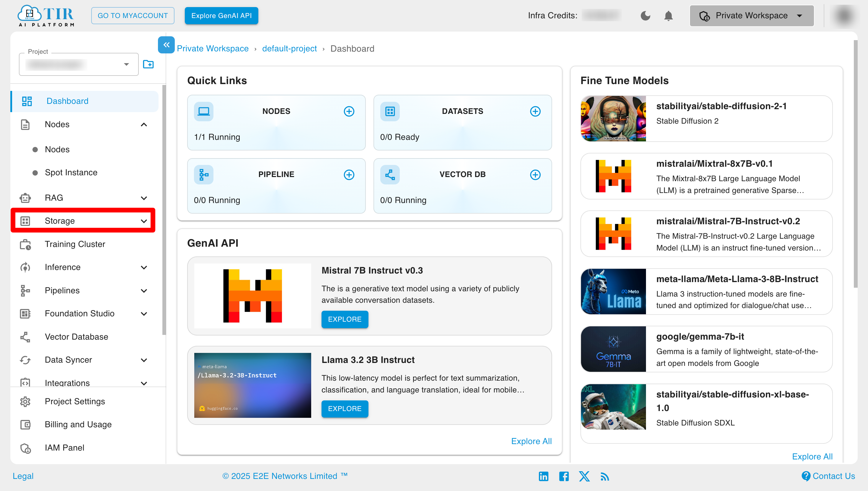Image resolution: width=868 pixels, height=491 pixels.
Task: Open the Project selector dropdown
Action: tap(79, 64)
